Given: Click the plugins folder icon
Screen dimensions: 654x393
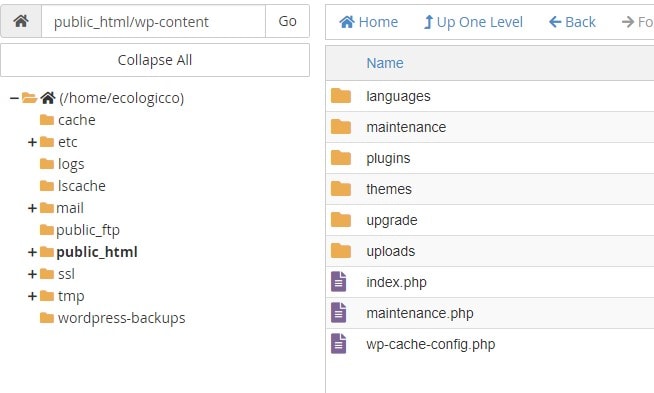Looking at the screenshot, I should [341, 157].
